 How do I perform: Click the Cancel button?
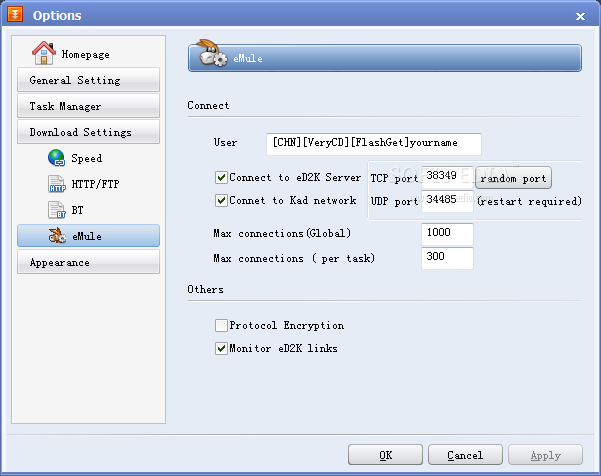tap(465, 455)
